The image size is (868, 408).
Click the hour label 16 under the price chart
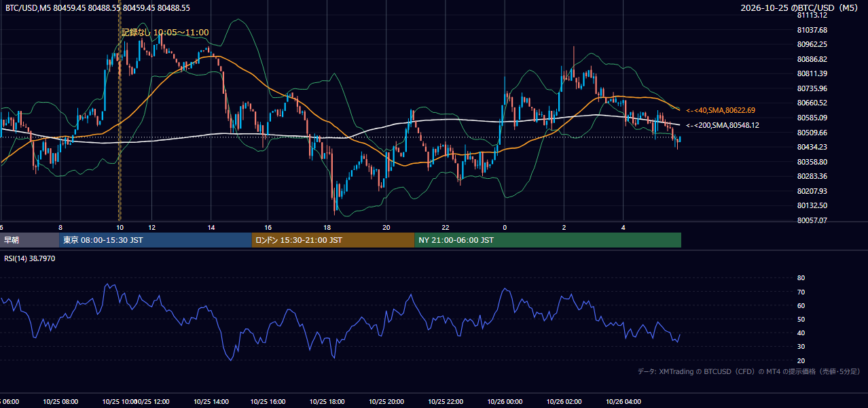268,227
